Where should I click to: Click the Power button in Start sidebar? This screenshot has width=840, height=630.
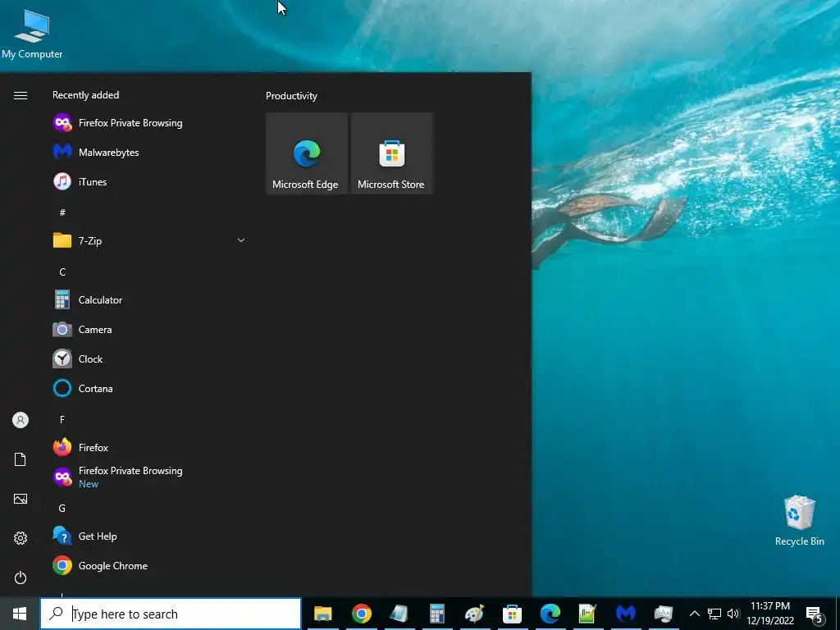tap(21, 577)
